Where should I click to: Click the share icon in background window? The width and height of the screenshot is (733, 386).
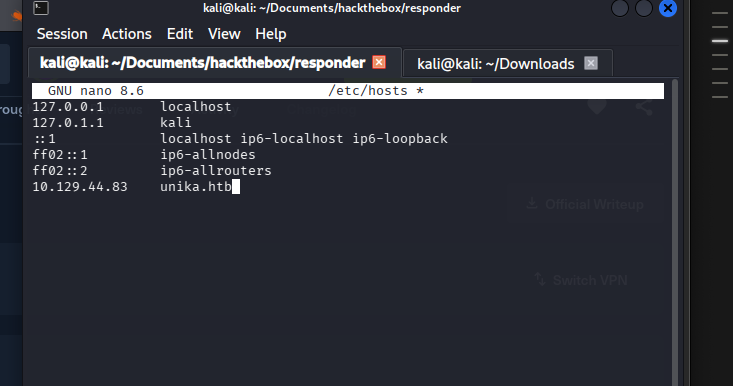click(644, 107)
